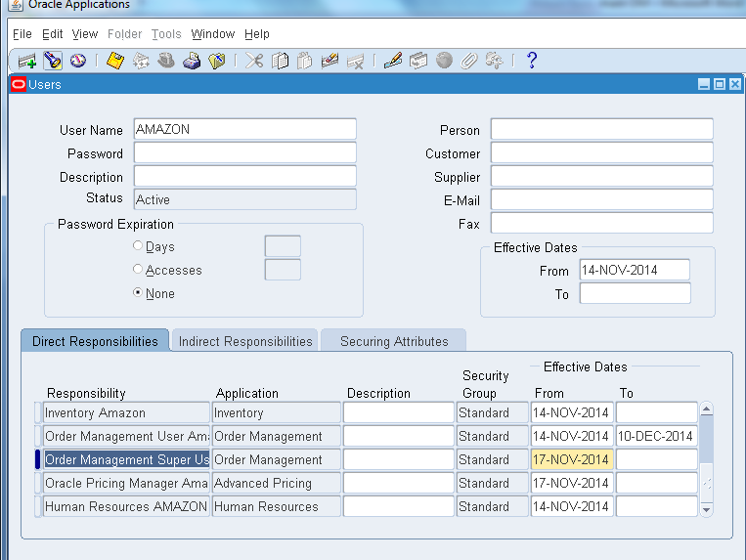Image resolution: width=746 pixels, height=560 pixels.
Task: Click the Close Form folder icon
Action: (216, 61)
